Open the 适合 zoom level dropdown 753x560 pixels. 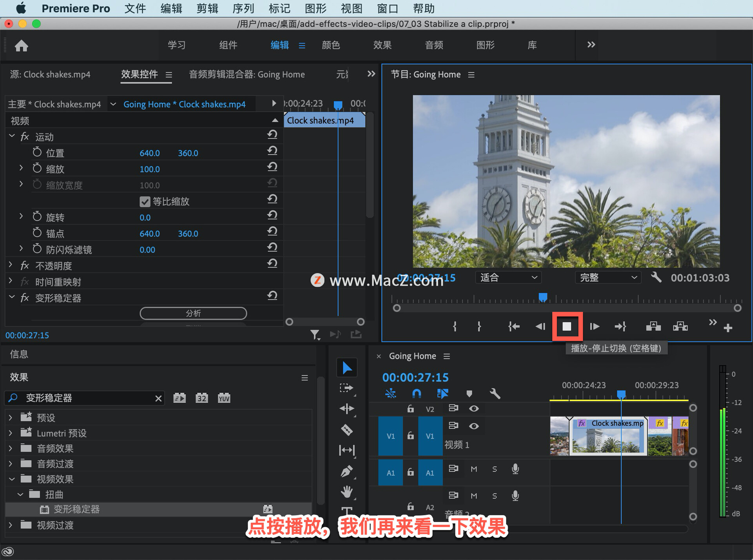click(508, 277)
